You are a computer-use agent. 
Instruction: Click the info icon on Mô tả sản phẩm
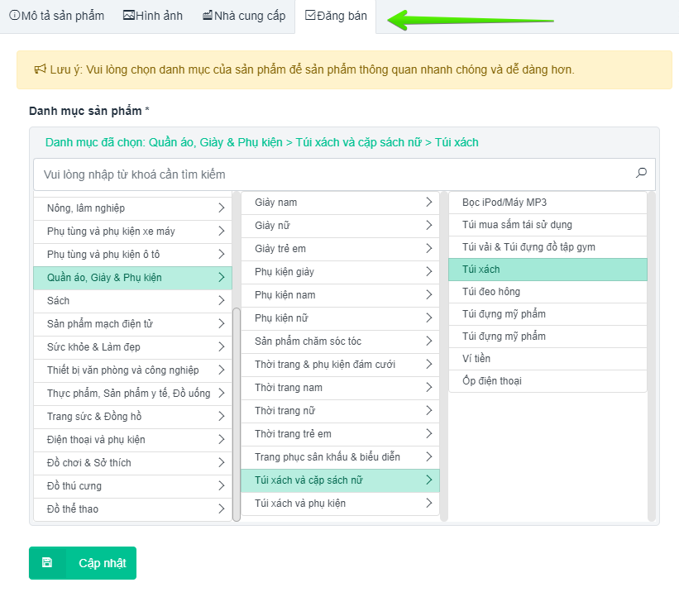pyautogui.click(x=14, y=16)
